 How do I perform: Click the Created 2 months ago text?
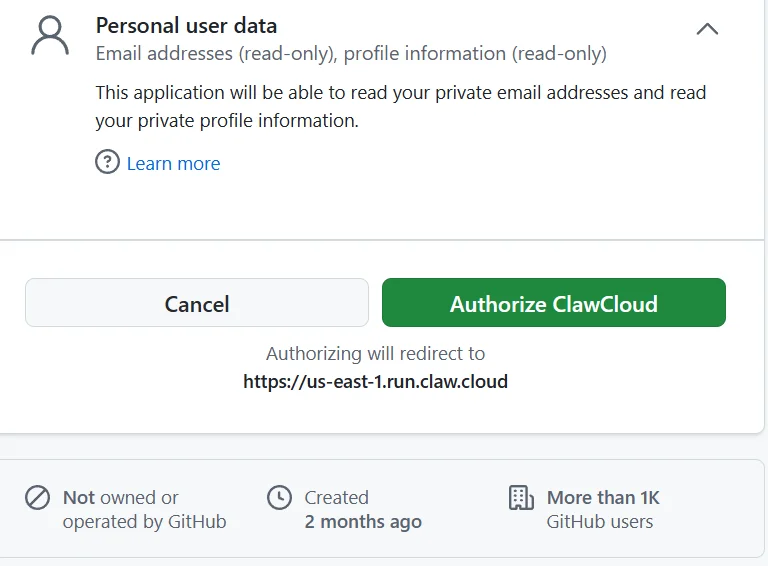pyautogui.click(x=363, y=509)
